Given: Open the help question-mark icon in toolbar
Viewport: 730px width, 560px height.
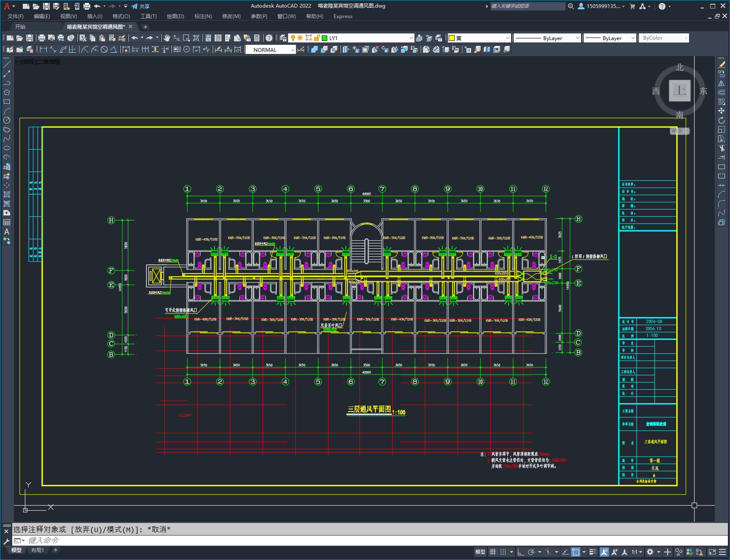Looking at the screenshot, I should click(269, 38).
